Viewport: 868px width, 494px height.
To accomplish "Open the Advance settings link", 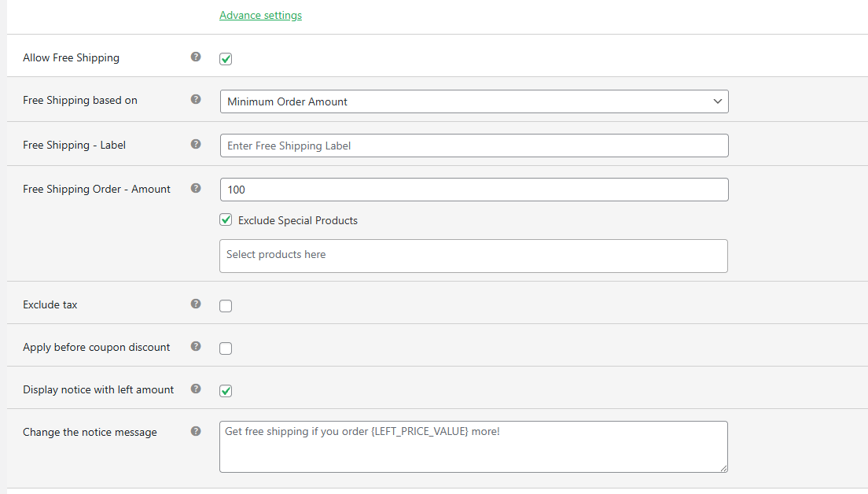I will [260, 16].
